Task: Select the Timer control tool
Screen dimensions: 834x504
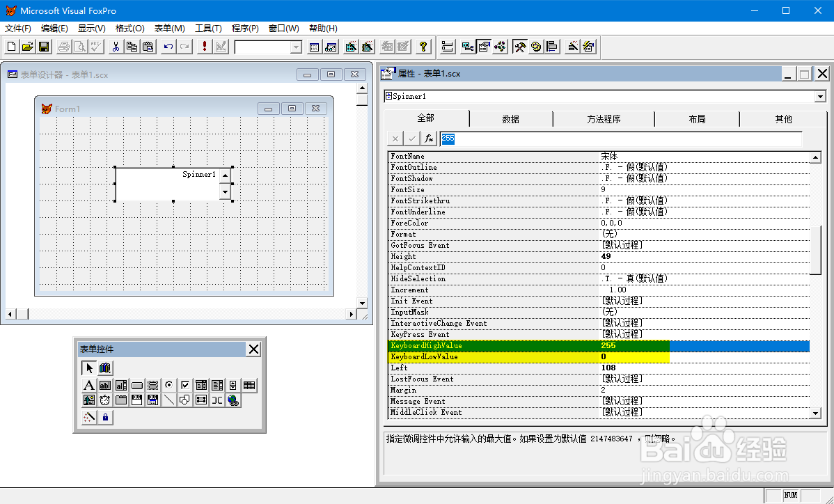Action: 105,400
